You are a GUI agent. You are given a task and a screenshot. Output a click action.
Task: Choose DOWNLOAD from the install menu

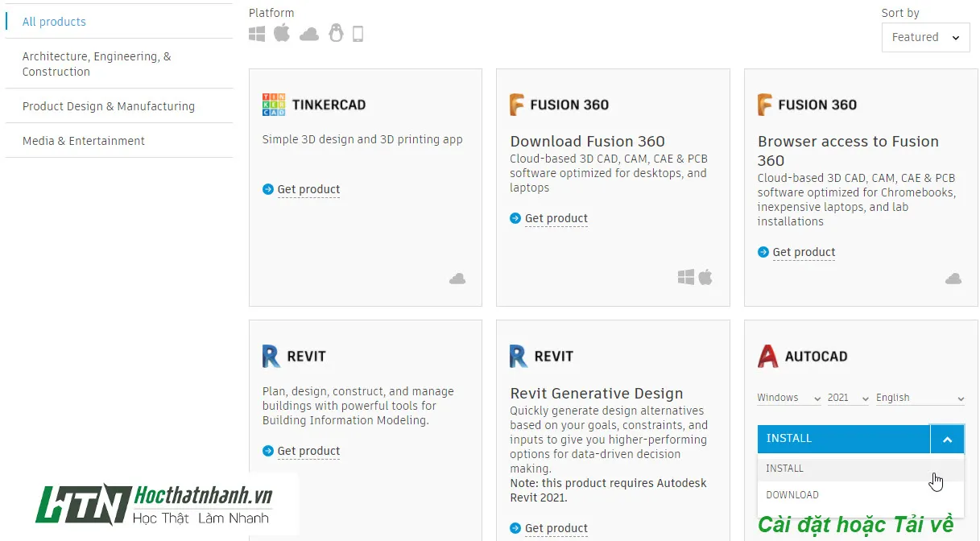792,495
